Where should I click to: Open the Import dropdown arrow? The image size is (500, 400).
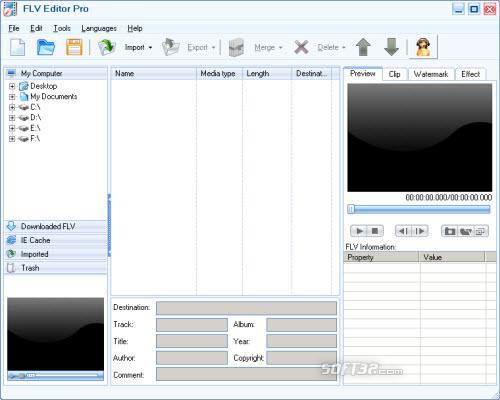pos(150,48)
